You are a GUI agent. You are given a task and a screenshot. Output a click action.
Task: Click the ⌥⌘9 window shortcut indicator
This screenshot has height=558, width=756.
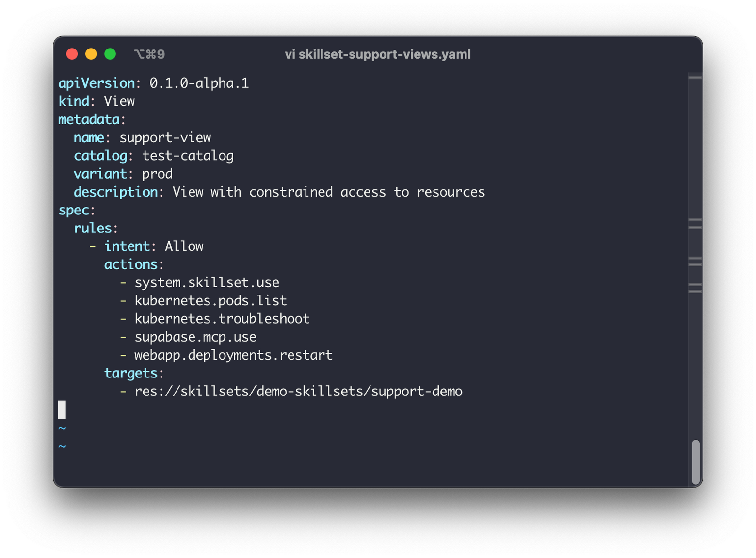click(149, 54)
